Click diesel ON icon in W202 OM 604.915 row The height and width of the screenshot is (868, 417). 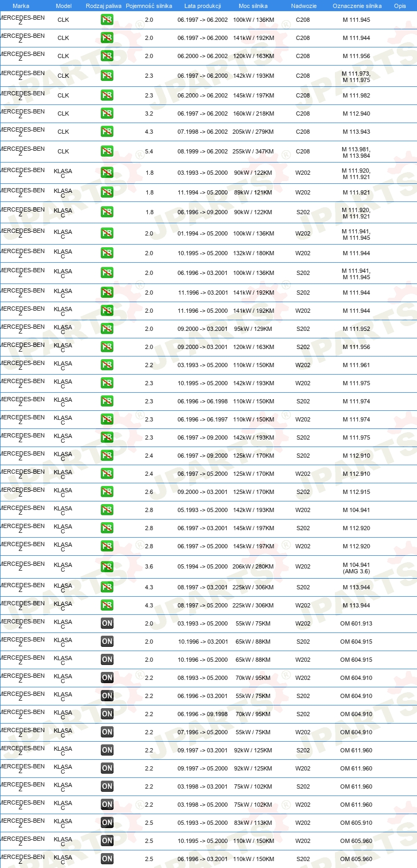coord(107,660)
